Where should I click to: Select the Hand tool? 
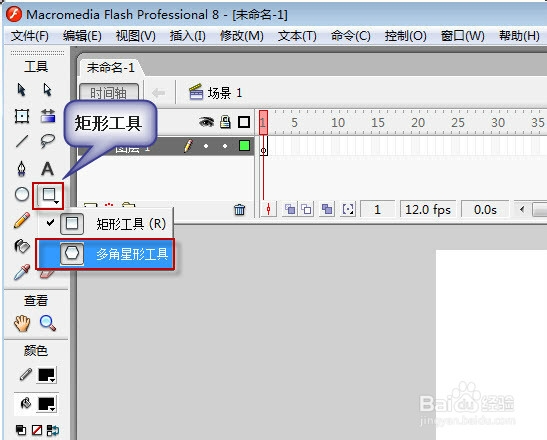click(x=22, y=323)
